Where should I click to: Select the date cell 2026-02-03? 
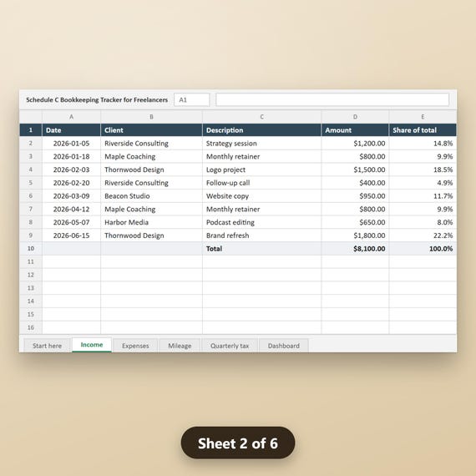[71, 170]
